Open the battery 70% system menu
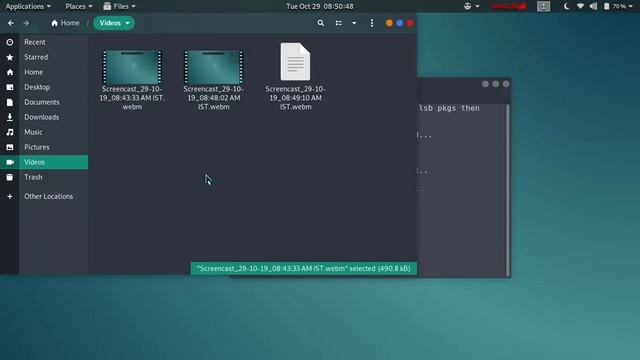 (618, 6)
